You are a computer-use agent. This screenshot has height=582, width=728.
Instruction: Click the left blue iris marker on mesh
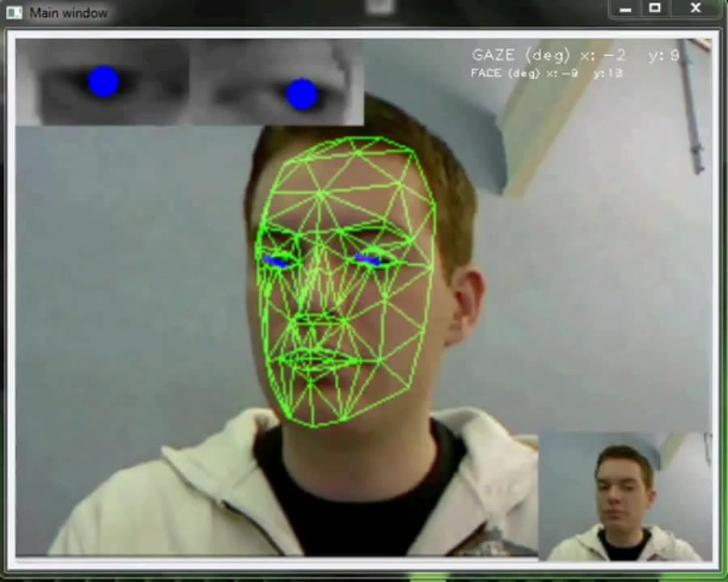[x=277, y=261]
